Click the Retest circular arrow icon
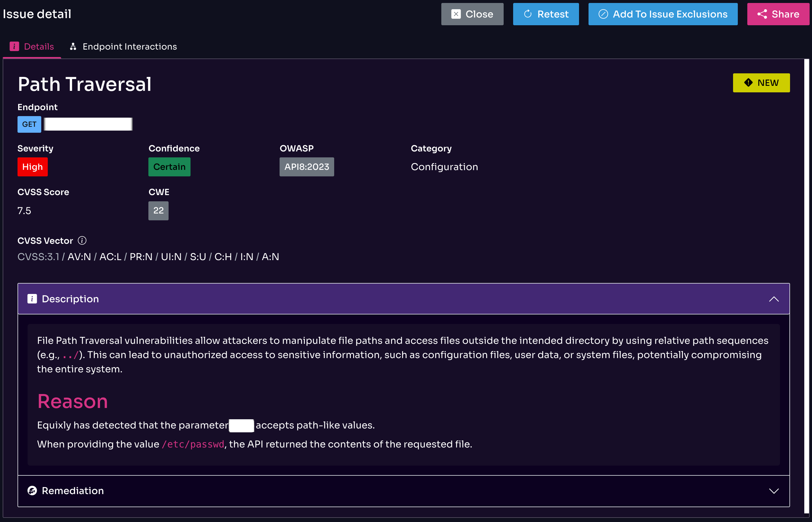Screen dimensions: 812x522 click(528, 14)
